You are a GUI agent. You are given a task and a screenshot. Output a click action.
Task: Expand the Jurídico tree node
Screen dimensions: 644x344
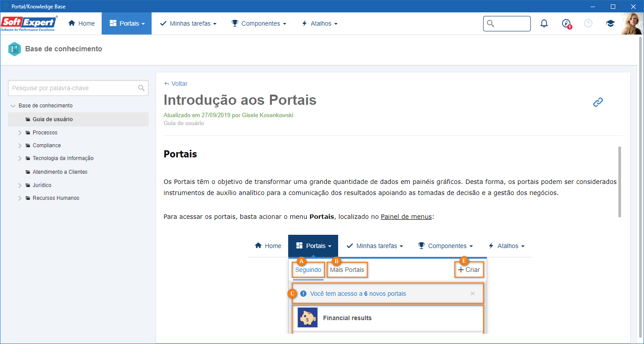click(20, 185)
